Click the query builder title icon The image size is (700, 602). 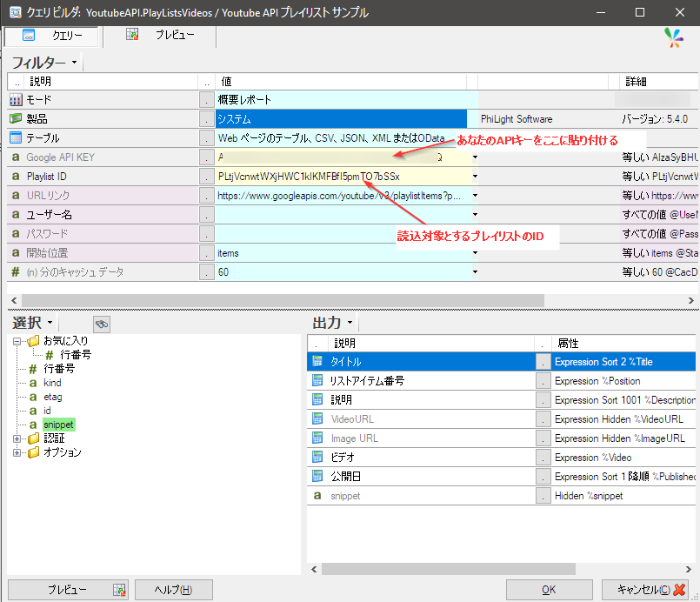click(15, 12)
